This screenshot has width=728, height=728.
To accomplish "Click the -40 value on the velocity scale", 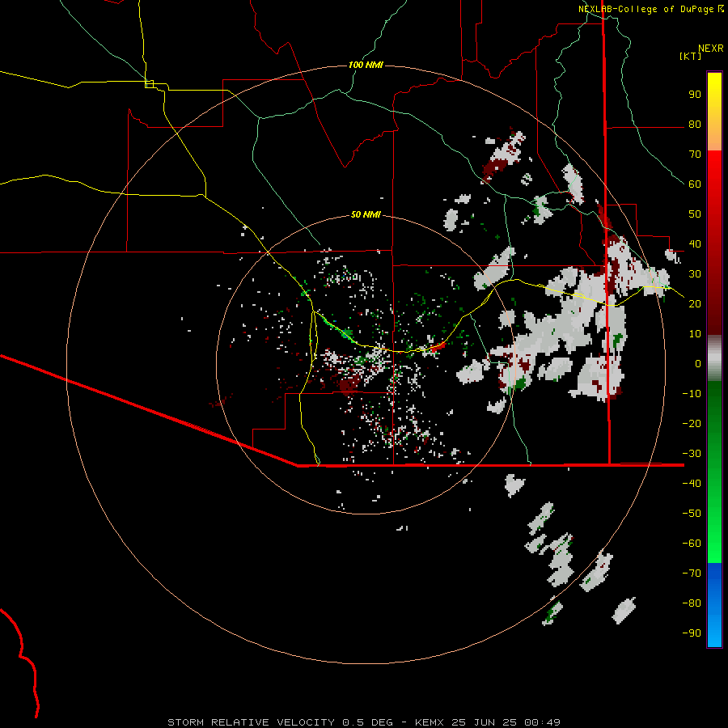I will tap(692, 484).
